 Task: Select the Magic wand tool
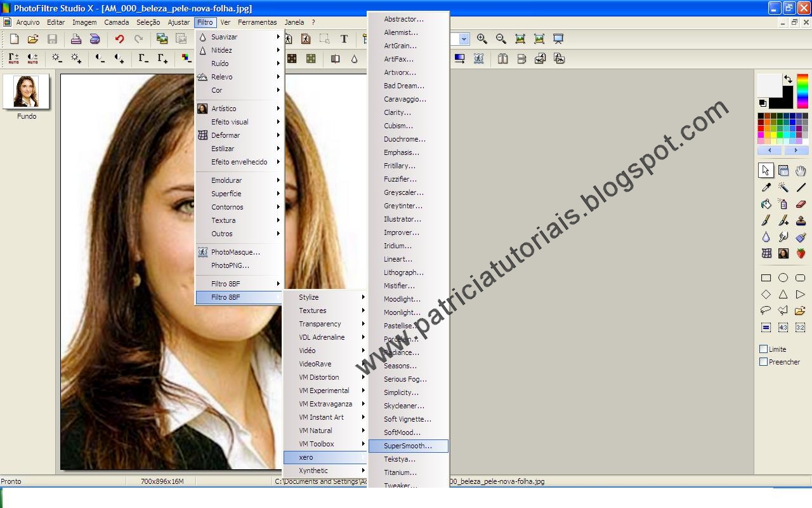click(x=783, y=187)
